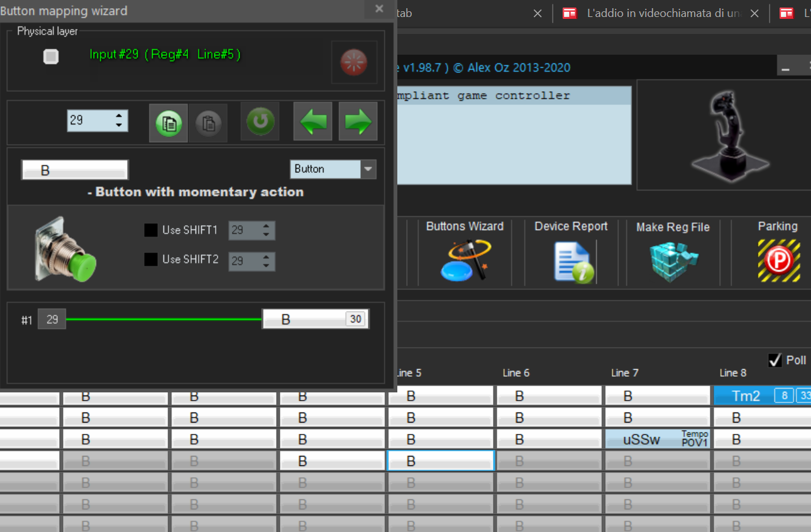Image resolution: width=811 pixels, height=532 pixels.
Task: Click the red record indicator in Physical layer
Action: (354, 62)
